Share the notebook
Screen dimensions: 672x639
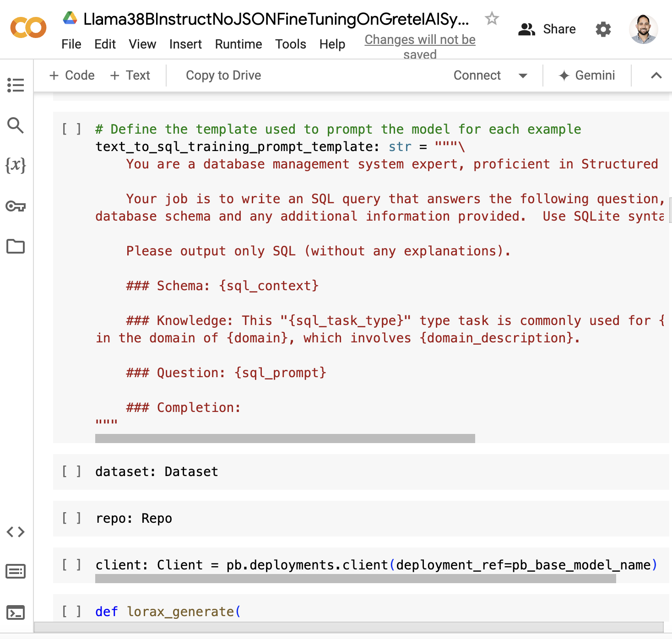547,29
